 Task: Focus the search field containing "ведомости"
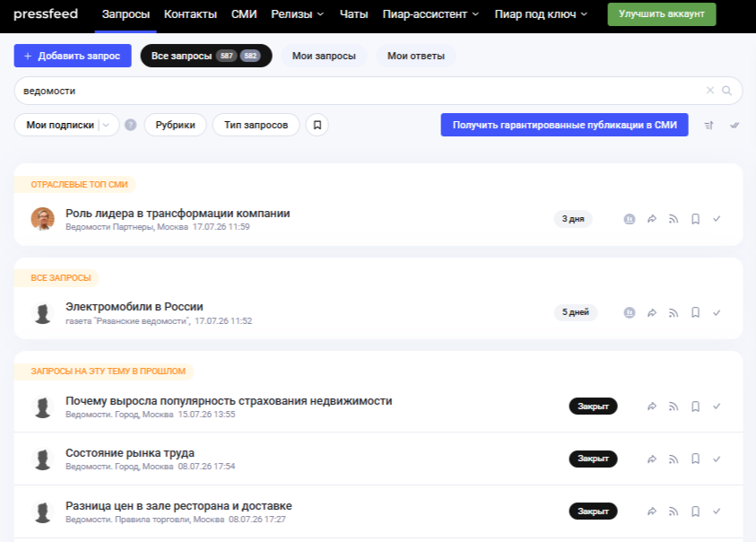coord(378,91)
